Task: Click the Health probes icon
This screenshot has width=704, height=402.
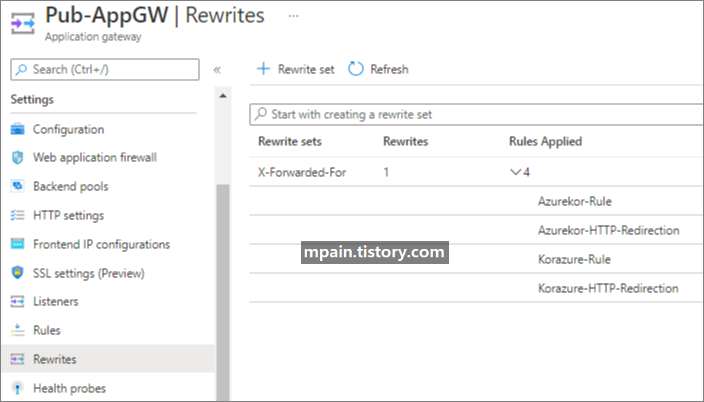Action: [18, 388]
